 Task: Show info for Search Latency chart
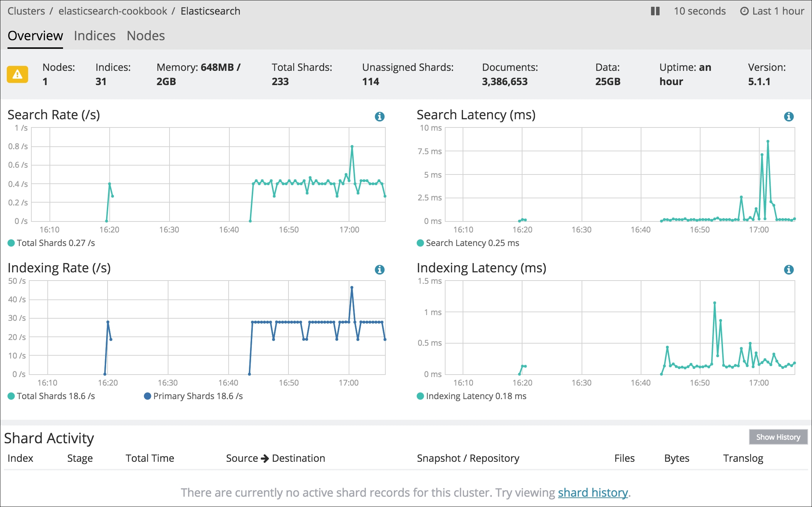(x=789, y=116)
